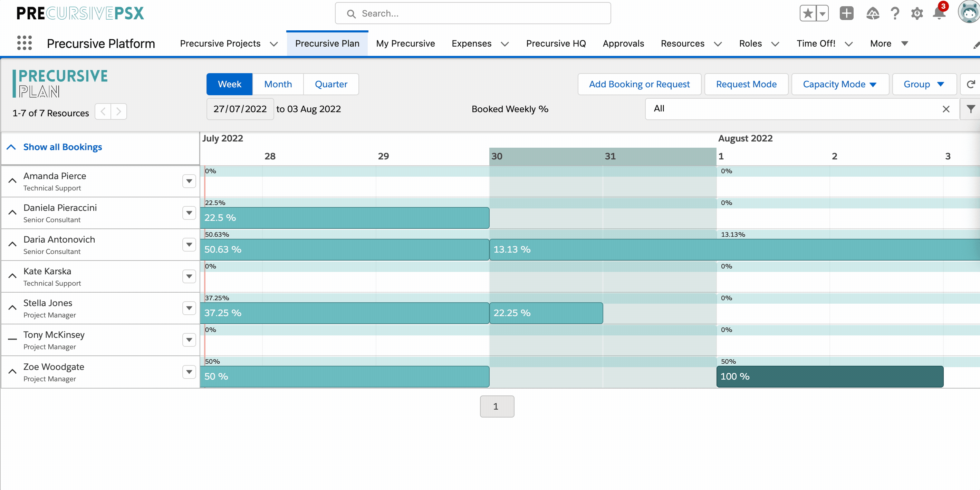Open Daria Antonovich's row action dropdown
Viewport: 980px width, 490px height.
pyautogui.click(x=189, y=244)
